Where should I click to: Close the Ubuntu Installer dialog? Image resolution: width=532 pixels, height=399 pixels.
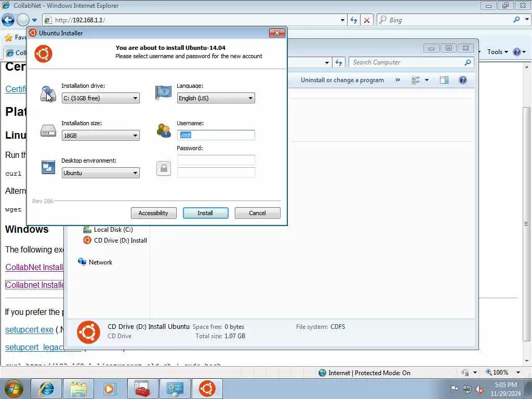tap(277, 33)
